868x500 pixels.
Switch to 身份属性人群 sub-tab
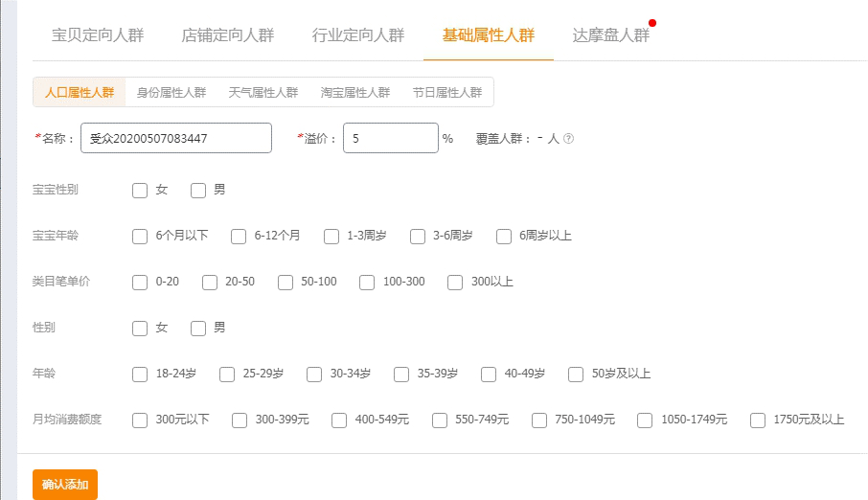coord(171,93)
